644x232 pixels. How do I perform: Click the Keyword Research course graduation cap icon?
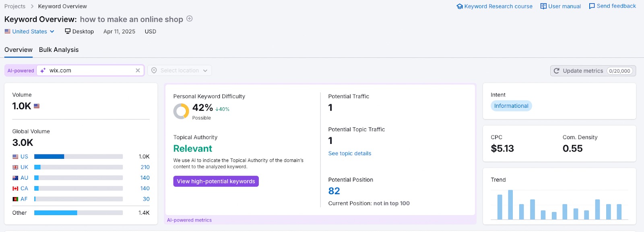coord(459,6)
